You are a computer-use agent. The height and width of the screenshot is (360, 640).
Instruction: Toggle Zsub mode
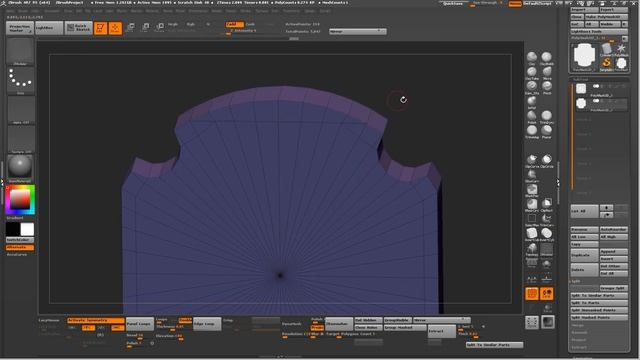(x=250, y=24)
